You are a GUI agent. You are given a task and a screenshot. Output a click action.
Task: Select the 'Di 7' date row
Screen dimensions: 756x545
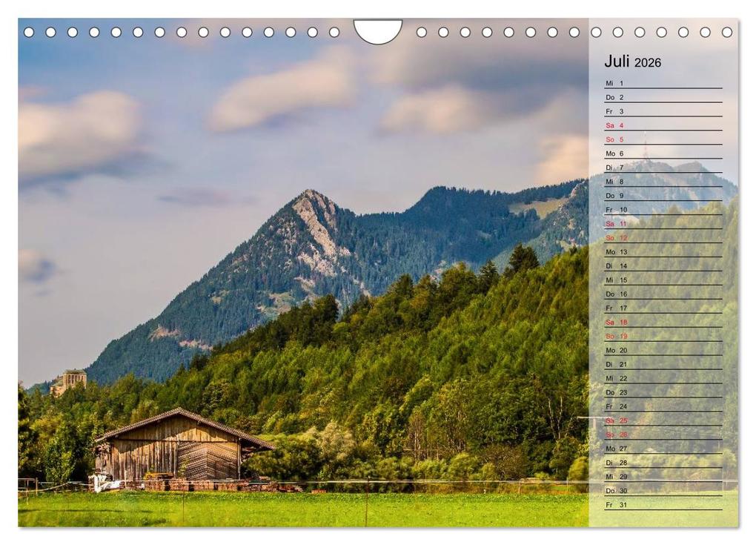point(663,168)
